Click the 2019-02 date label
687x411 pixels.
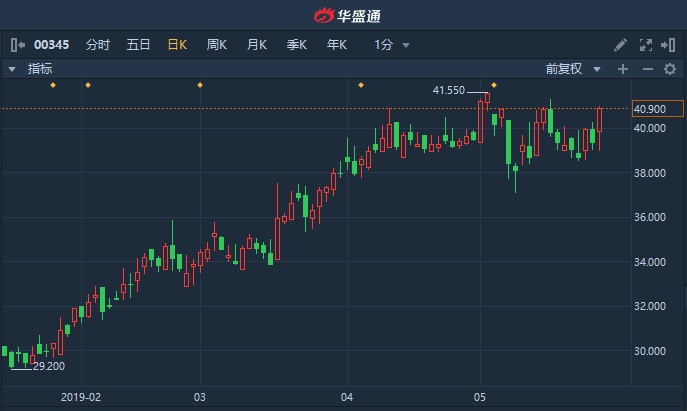pos(81,397)
